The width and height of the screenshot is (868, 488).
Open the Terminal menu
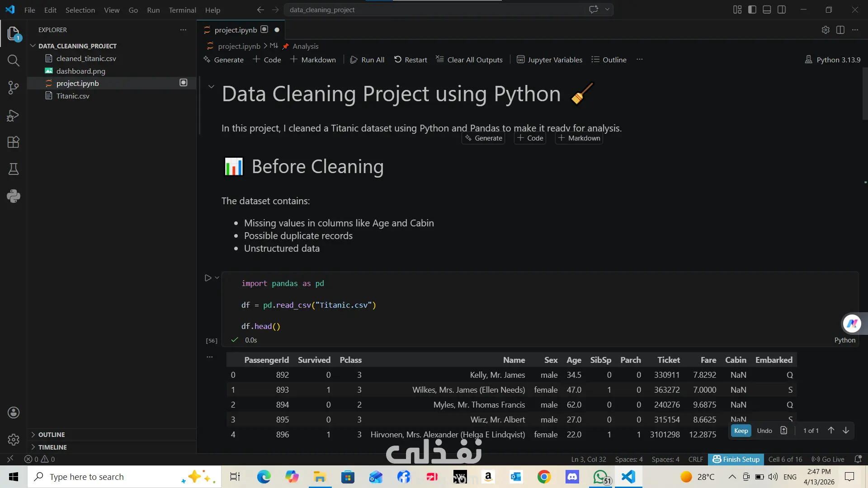click(182, 10)
